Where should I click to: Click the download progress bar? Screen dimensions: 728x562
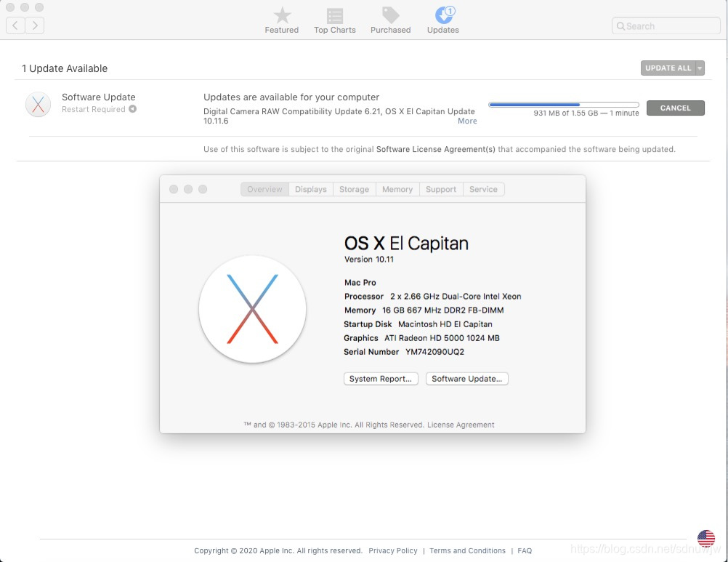564,105
